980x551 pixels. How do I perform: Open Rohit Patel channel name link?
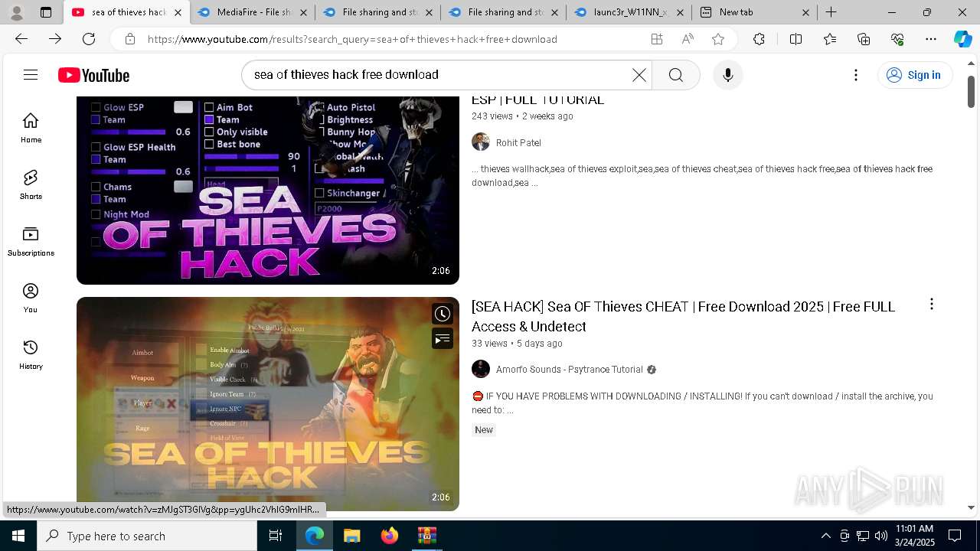point(518,143)
